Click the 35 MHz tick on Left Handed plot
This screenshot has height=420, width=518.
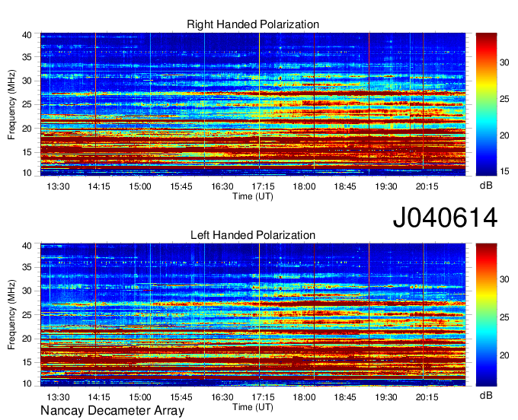pos(27,267)
